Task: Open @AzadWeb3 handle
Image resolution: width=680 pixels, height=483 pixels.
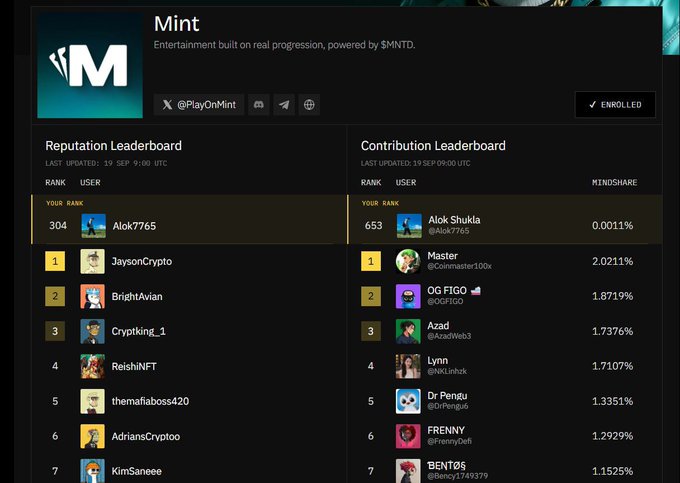Action: (x=449, y=336)
